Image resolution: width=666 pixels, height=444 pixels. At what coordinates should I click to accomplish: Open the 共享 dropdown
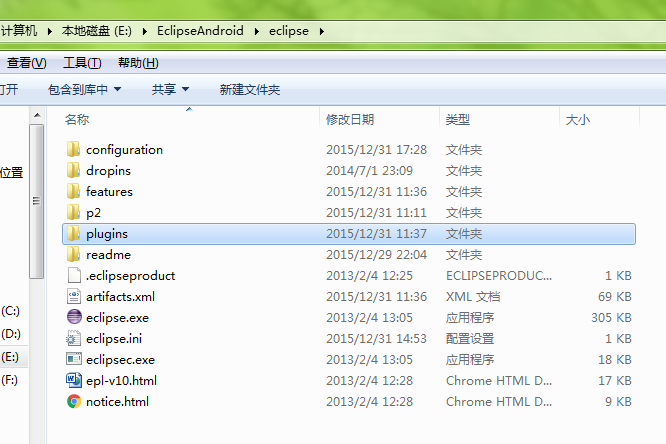pos(170,90)
